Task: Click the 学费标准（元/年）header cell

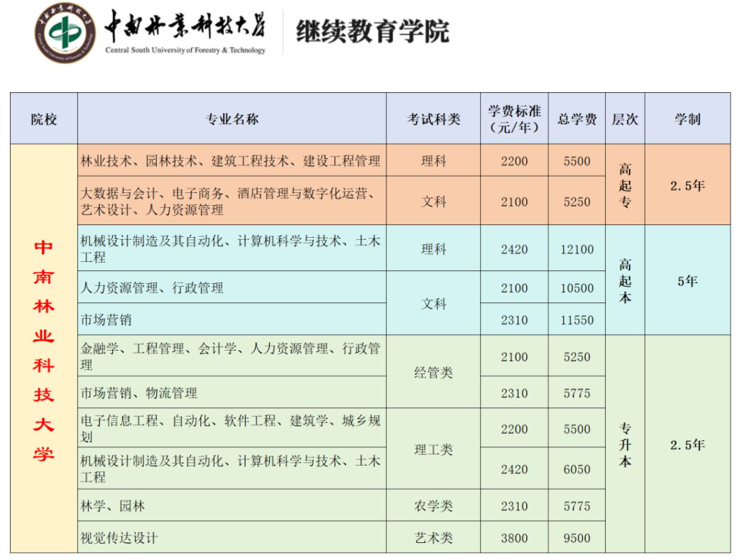Action: point(514,119)
